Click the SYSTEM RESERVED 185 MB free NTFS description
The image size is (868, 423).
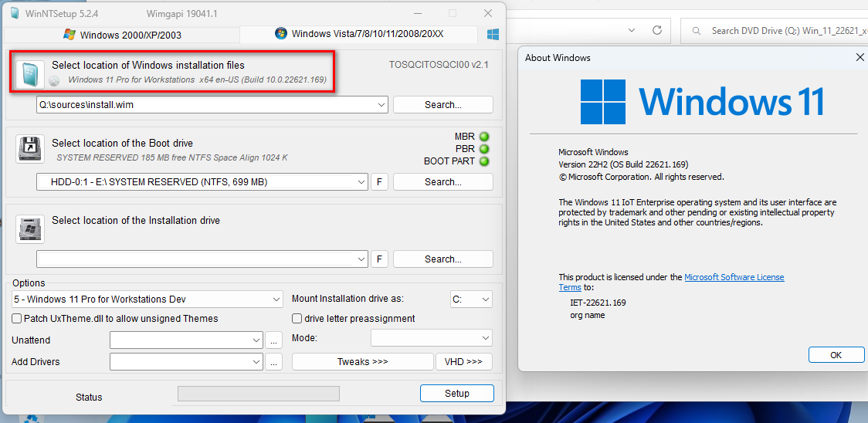(x=172, y=157)
